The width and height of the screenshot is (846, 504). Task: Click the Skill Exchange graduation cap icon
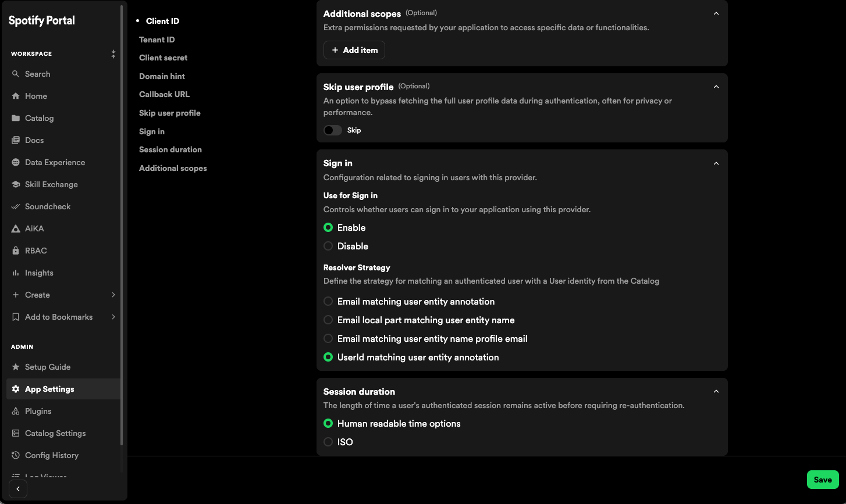click(16, 184)
